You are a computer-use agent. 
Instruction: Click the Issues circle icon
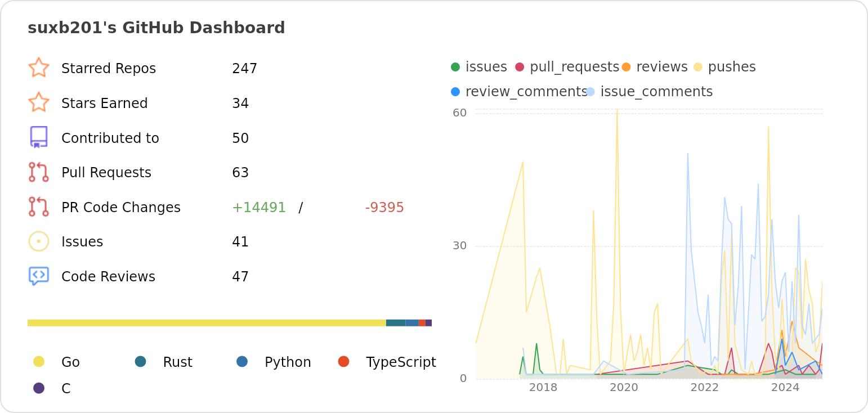click(39, 241)
